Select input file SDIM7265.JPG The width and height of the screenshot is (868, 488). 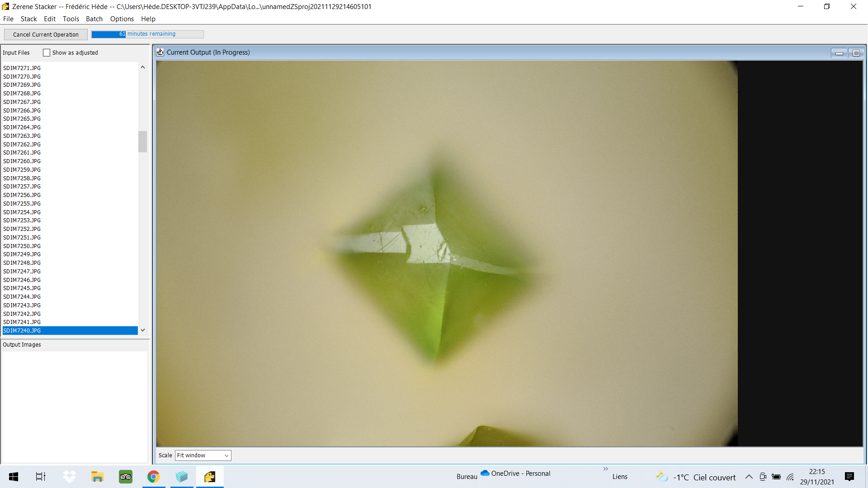pos(70,119)
